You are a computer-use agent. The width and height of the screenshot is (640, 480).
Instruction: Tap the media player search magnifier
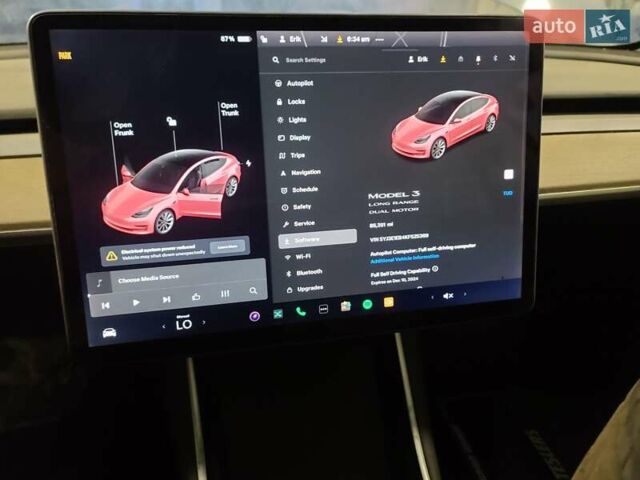[253, 292]
